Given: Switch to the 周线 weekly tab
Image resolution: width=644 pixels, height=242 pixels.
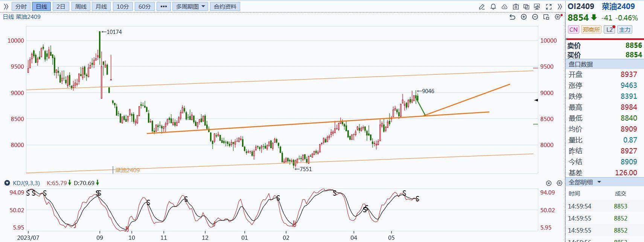Looking at the screenshot, I should point(81,6).
